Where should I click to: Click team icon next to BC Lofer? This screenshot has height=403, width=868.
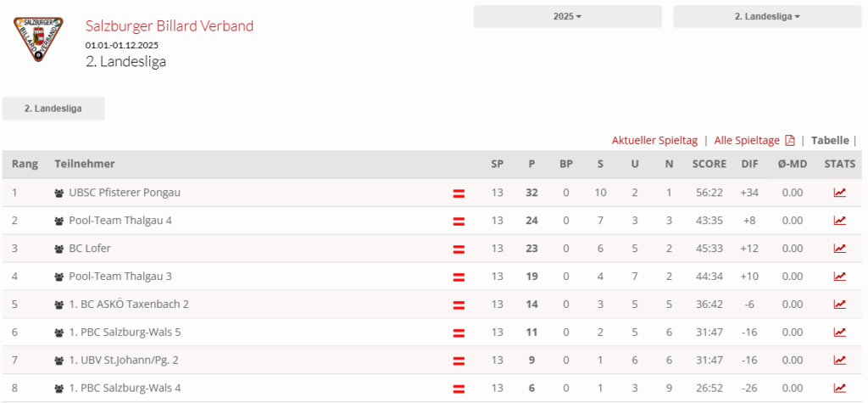click(x=59, y=249)
